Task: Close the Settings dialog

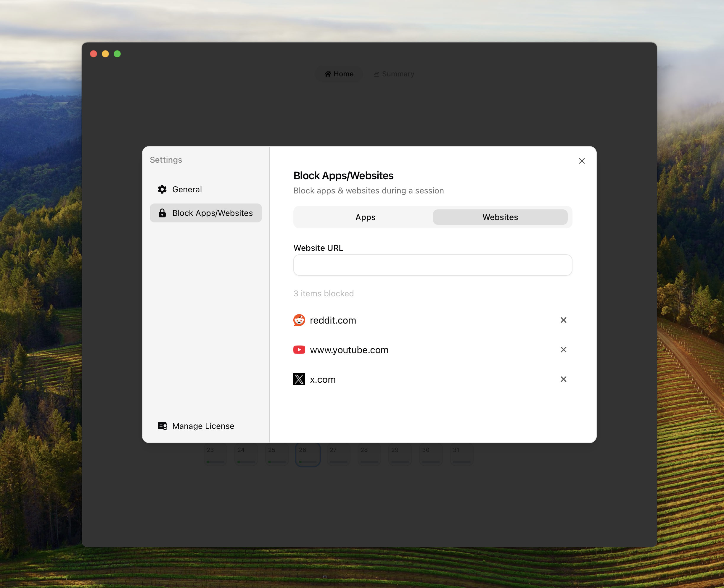Action: point(581,161)
